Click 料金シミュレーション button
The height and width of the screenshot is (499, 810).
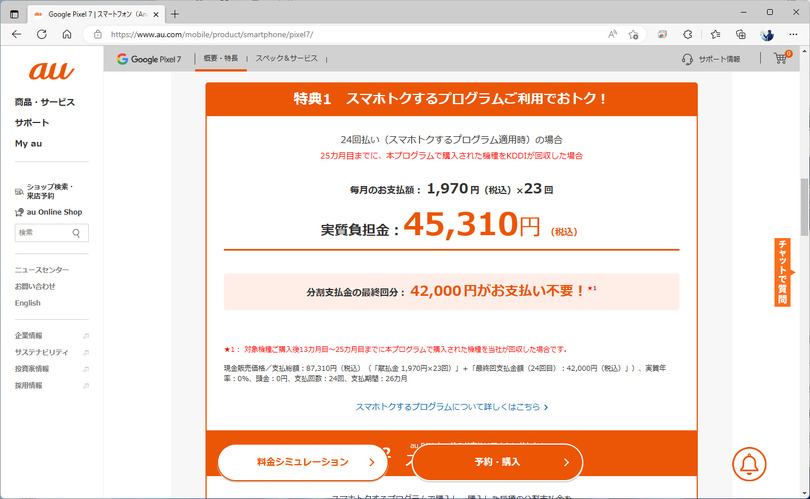[x=303, y=462]
